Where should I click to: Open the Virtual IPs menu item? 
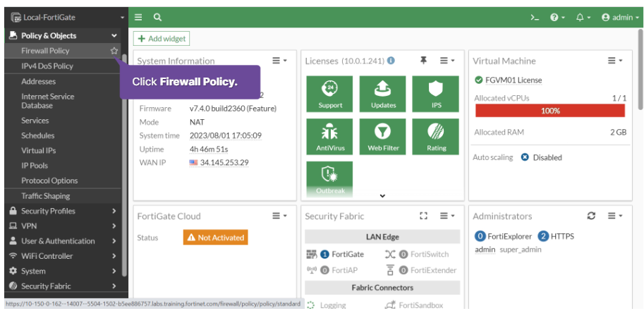pos(39,151)
